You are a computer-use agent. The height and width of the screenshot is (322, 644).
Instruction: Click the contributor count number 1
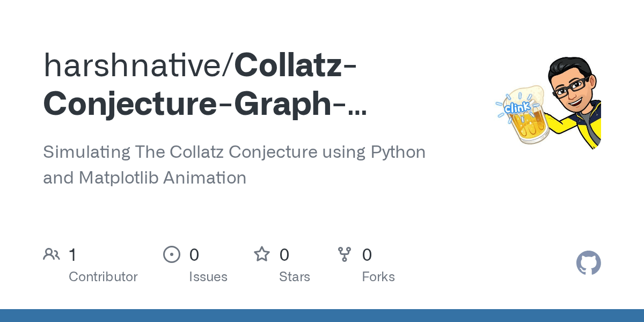(x=72, y=255)
